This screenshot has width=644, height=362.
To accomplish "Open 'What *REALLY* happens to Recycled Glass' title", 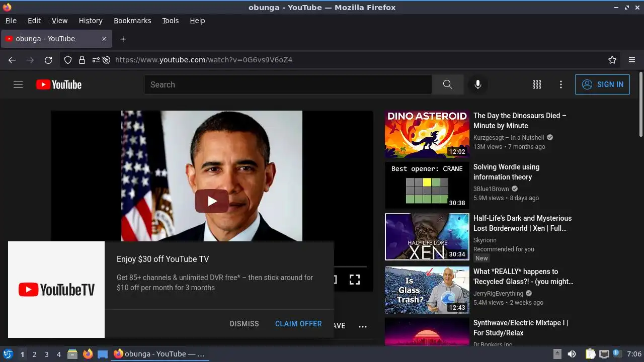I will coord(523,277).
